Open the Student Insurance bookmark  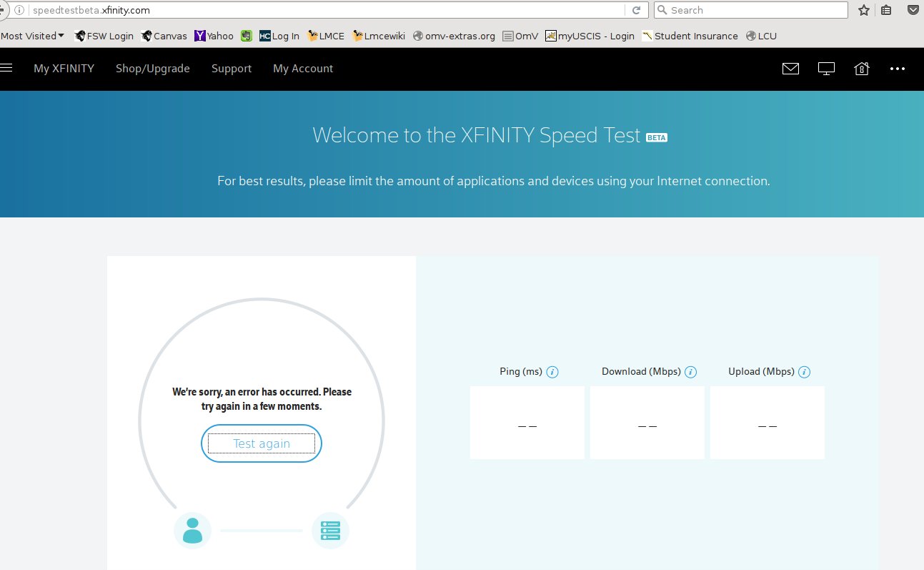coord(690,36)
